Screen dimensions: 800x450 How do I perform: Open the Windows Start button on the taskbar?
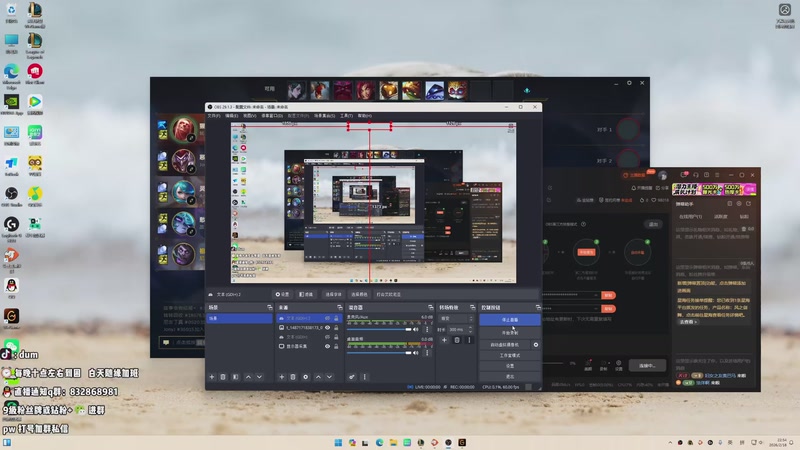[x=338, y=442]
